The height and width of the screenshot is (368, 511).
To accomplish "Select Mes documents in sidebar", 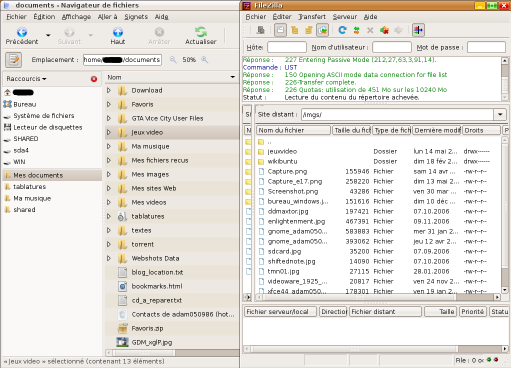I will pos(52,175).
